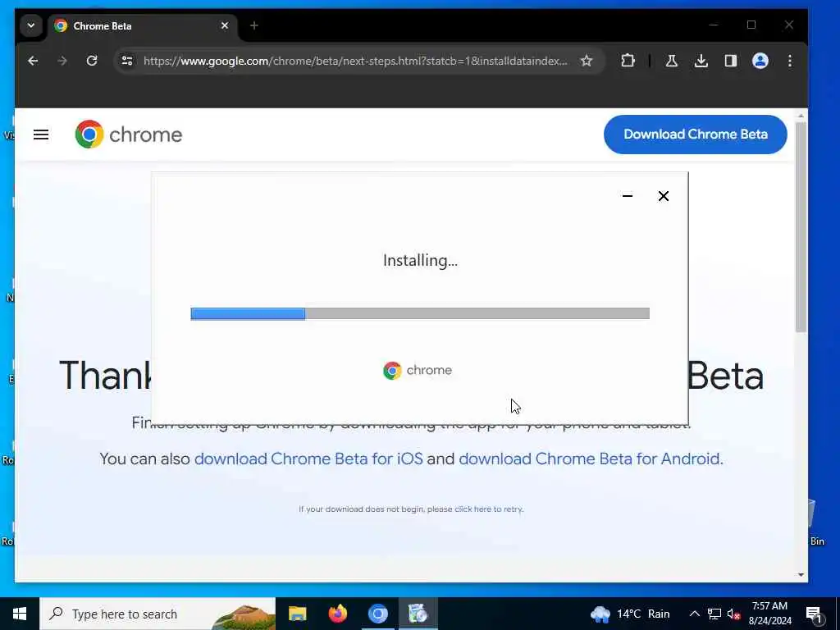The width and height of the screenshot is (840, 630).
Task: Click the 'Installing...' text in dialog
Action: 420,261
